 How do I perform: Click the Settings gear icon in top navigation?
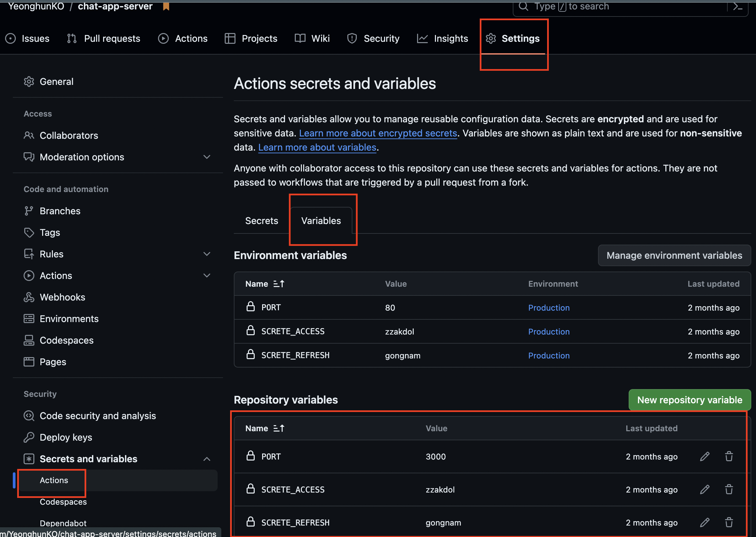click(491, 38)
